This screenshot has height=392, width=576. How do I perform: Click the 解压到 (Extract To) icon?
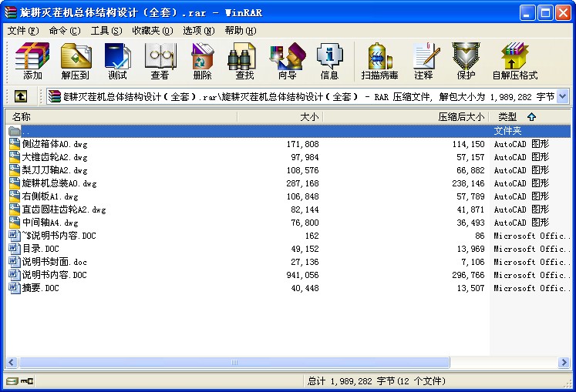(x=76, y=61)
